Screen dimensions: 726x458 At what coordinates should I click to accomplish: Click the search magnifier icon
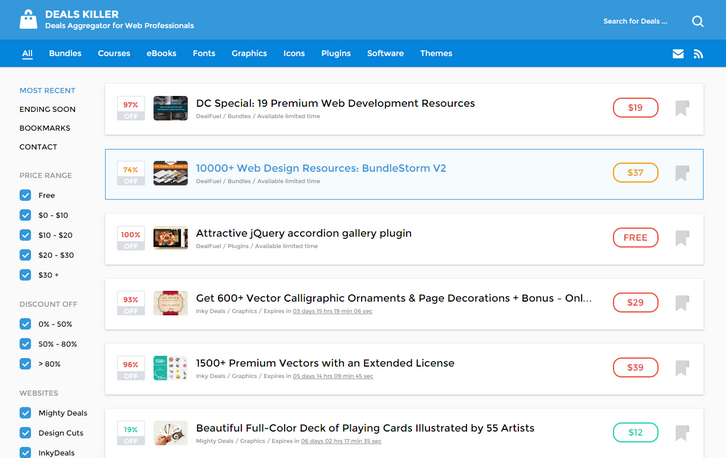697,21
